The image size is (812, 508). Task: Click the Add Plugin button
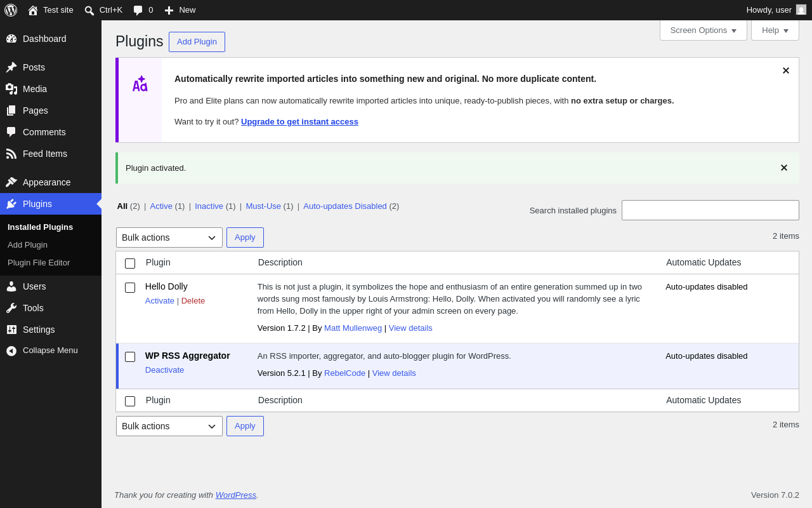[197, 42]
